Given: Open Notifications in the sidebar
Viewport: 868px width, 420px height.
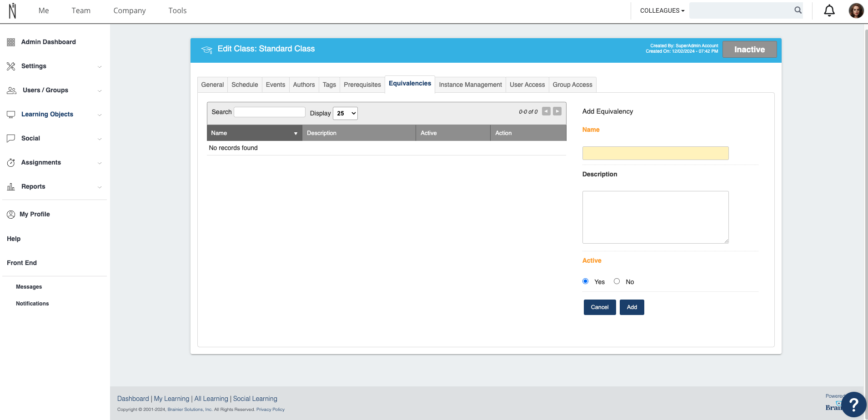Looking at the screenshot, I should pos(32,304).
